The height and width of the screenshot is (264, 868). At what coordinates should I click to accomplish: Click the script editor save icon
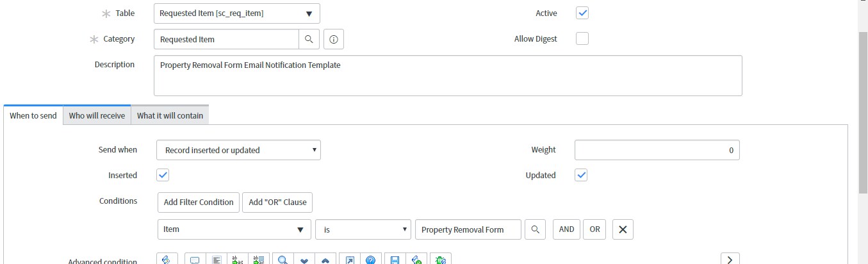point(395,260)
